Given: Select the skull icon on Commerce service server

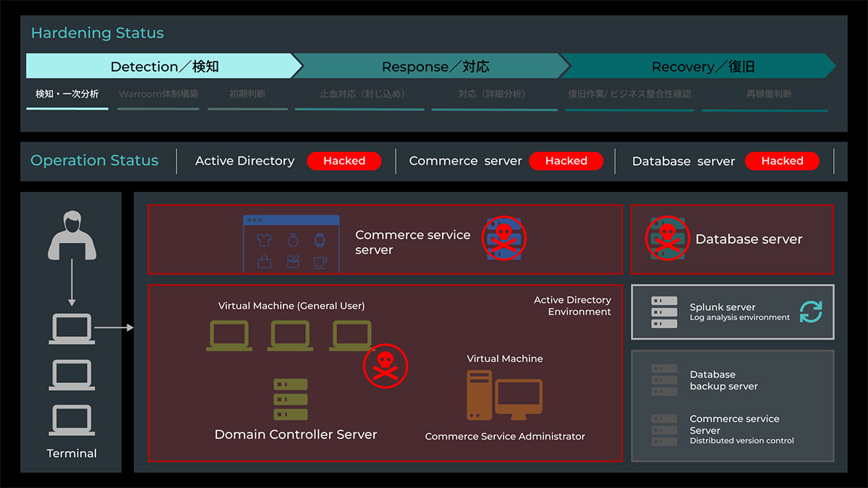Looking at the screenshot, I should (503, 238).
